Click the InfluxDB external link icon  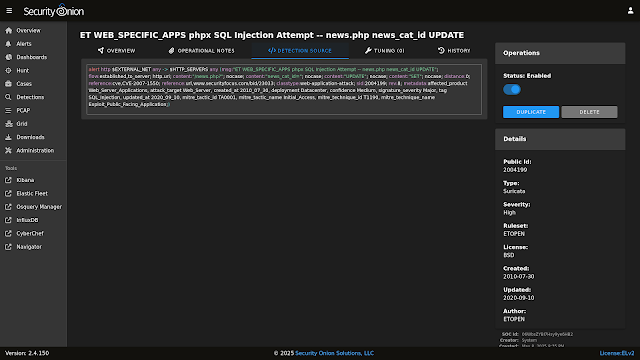8,220
